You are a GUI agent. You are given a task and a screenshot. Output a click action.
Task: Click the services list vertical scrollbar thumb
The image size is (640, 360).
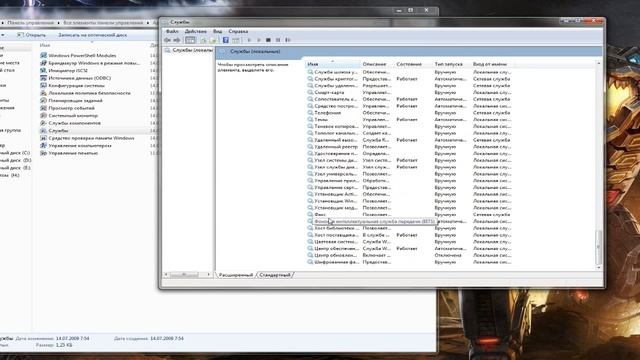pyautogui.click(x=599, y=247)
